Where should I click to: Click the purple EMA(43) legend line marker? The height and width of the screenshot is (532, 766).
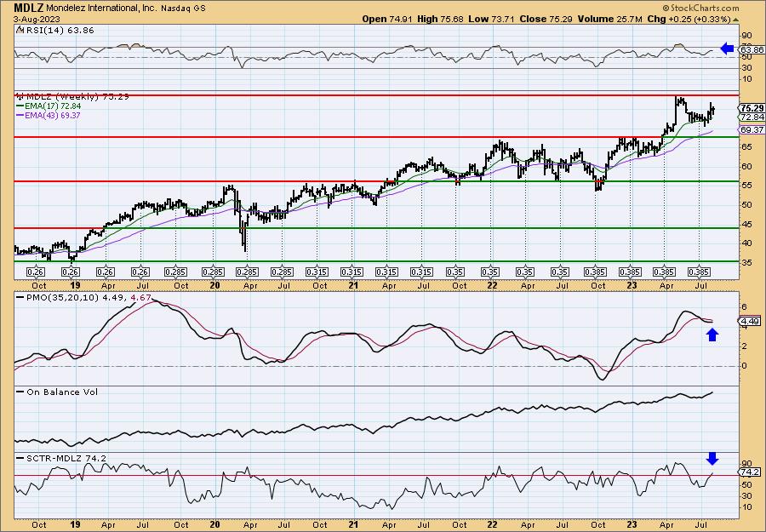20,115
